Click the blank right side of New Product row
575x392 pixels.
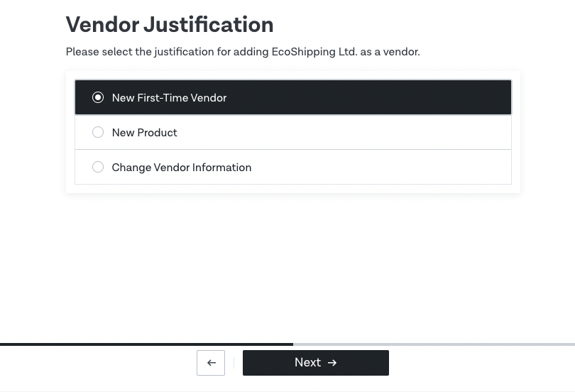coord(390,132)
